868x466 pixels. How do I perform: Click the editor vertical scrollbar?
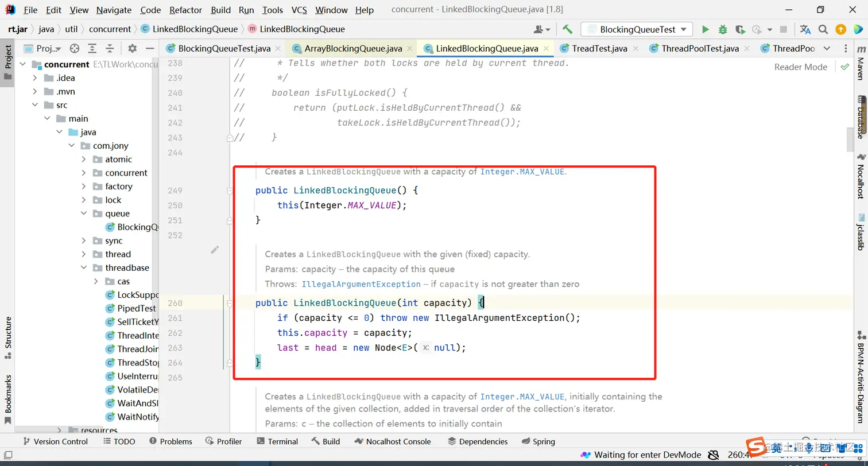point(850,140)
